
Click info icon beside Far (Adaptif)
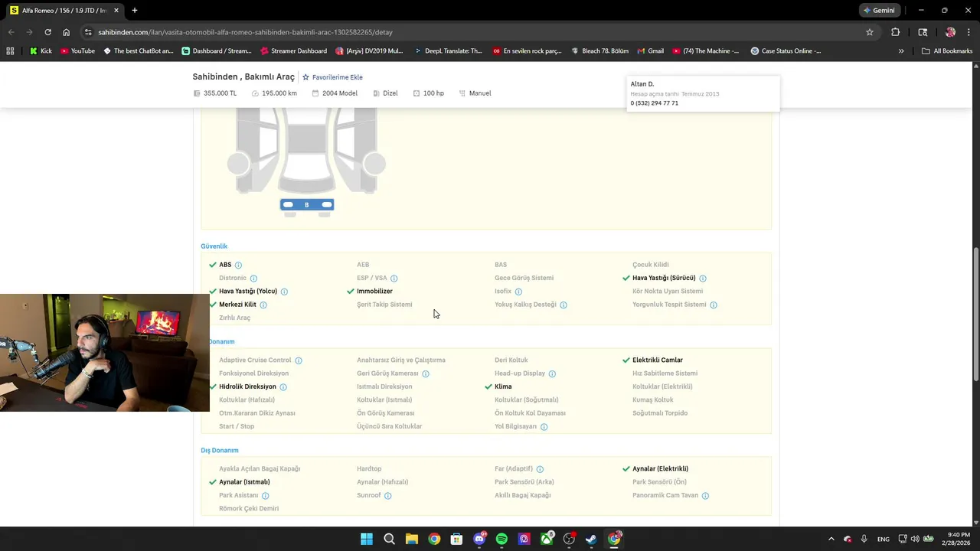point(540,469)
